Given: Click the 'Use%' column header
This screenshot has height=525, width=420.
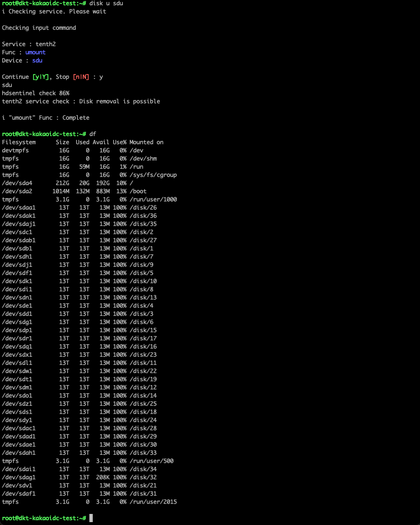Looking at the screenshot, I should pos(120,142).
